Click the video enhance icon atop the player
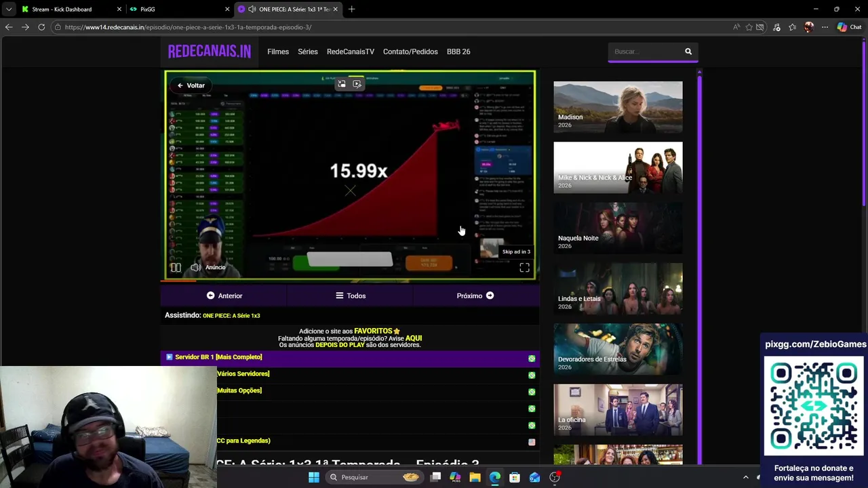 tap(357, 84)
